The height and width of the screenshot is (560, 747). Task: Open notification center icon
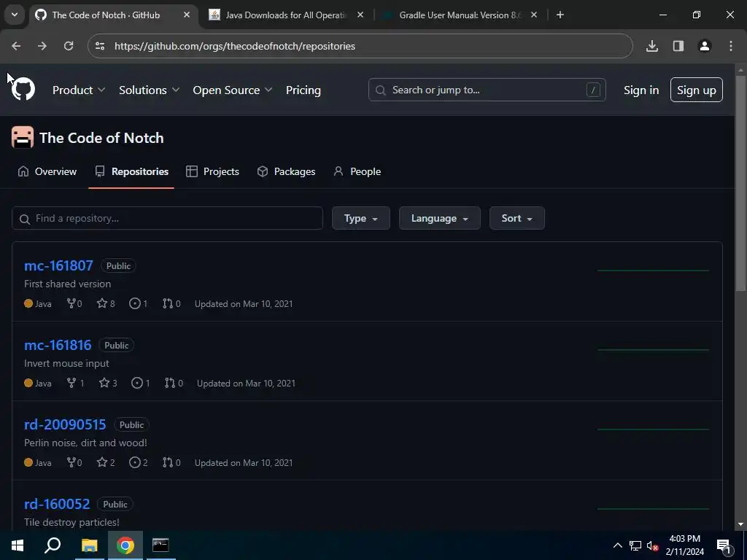[x=724, y=545]
